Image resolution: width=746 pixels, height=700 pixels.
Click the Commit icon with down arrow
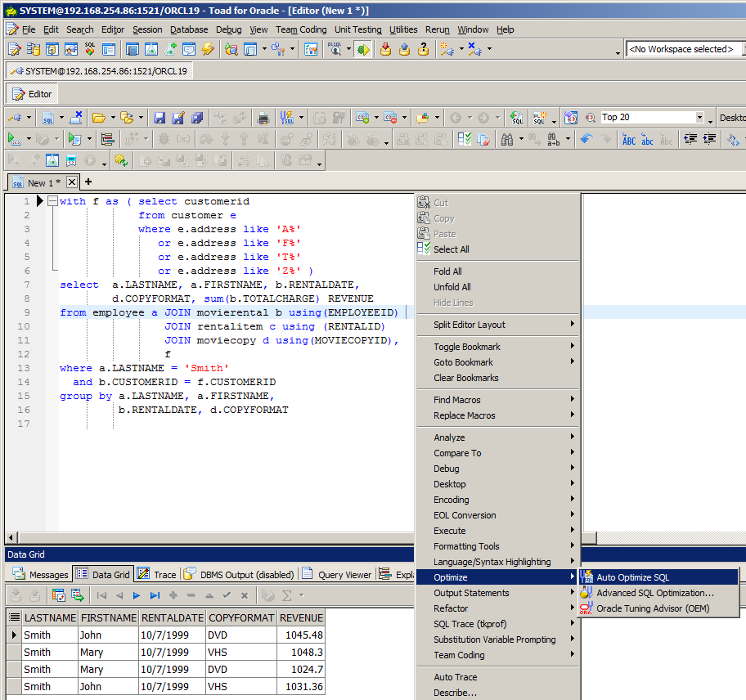[386, 49]
